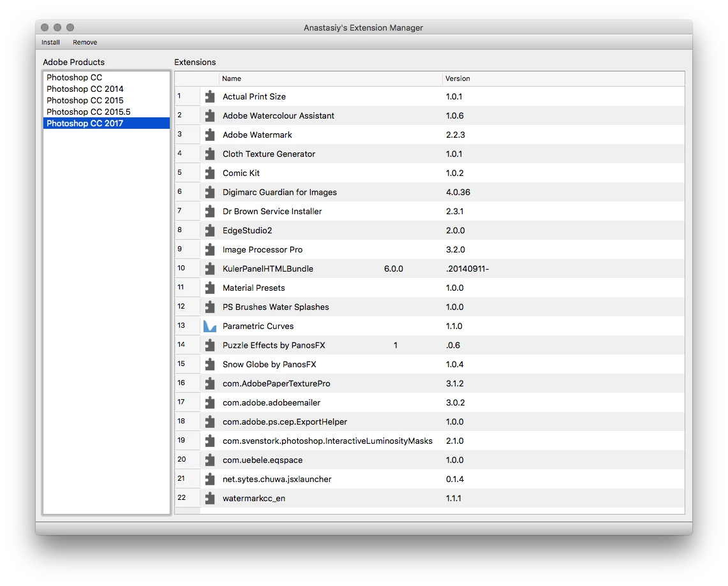Click the Adobe Watermark extension name
This screenshot has height=586, width=728.
257,135
